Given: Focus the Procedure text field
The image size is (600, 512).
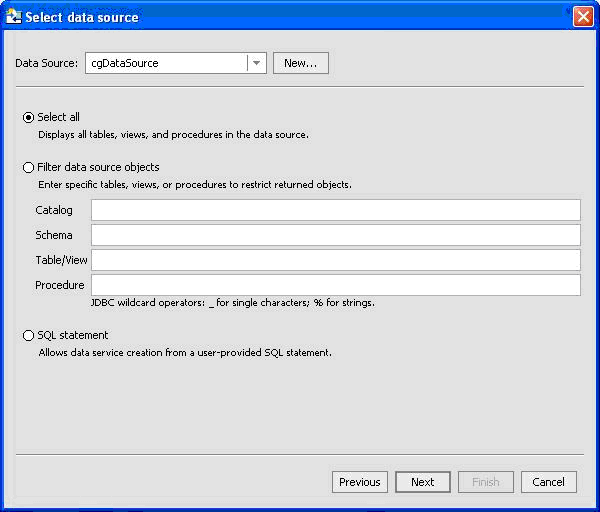Looking at the screenshot, I should click(x=336, y=285).
